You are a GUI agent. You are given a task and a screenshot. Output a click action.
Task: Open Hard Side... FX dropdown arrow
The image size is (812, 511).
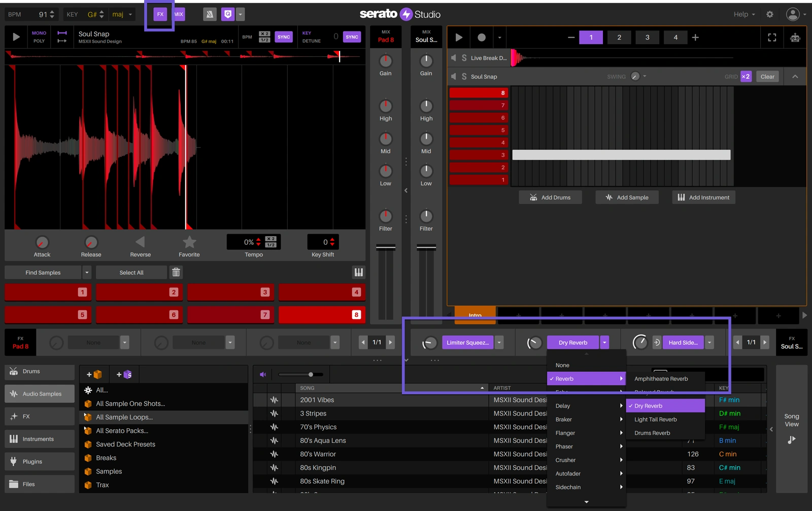pyautogui.click(x=709, y=342)
